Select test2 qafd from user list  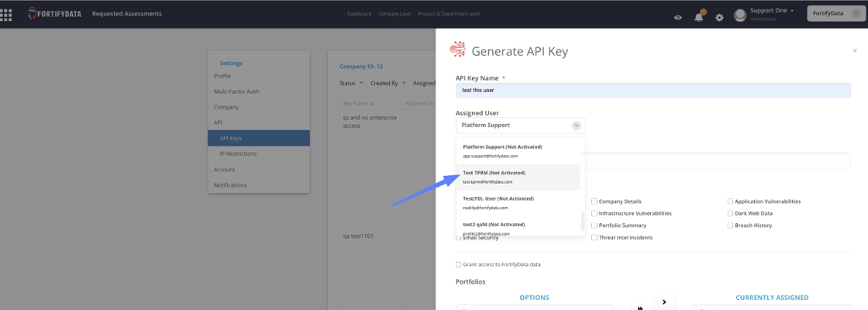point(518,228)
